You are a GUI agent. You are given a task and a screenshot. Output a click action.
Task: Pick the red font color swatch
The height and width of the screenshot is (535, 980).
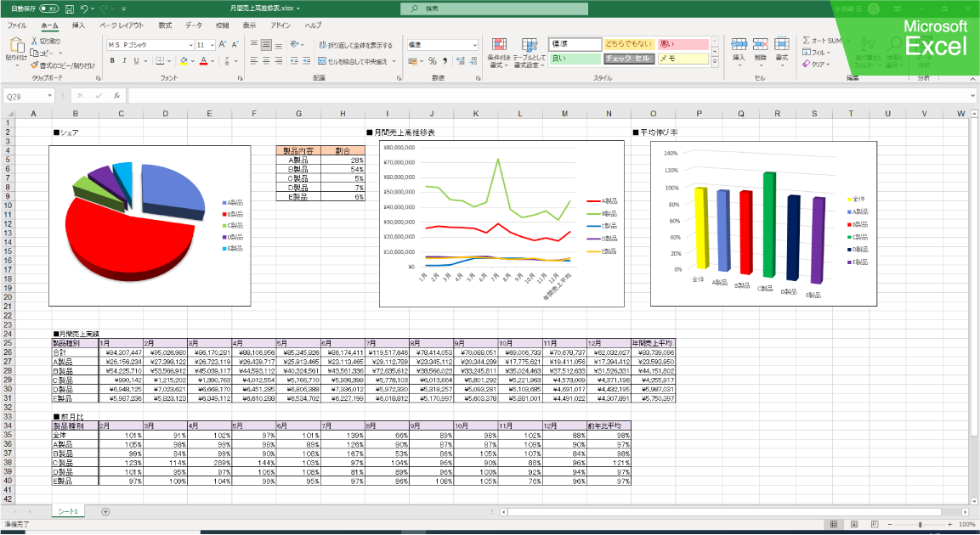[x=204, y=64]
